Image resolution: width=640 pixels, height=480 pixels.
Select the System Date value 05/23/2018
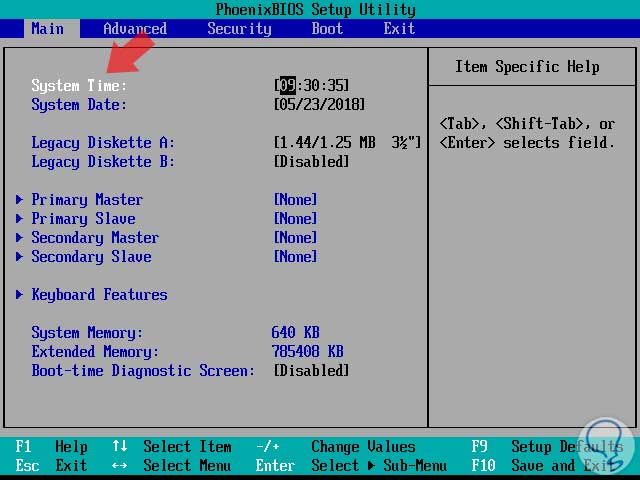pos(320,104)
